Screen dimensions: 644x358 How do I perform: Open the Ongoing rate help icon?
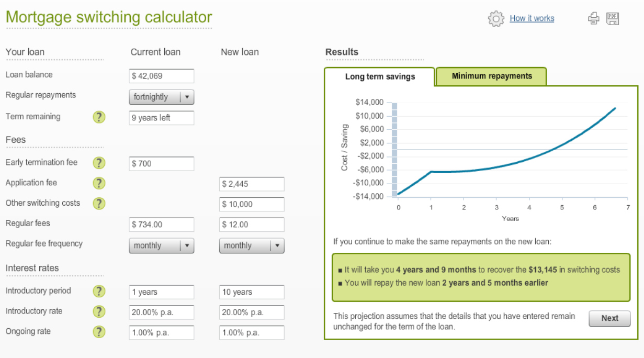99,331
